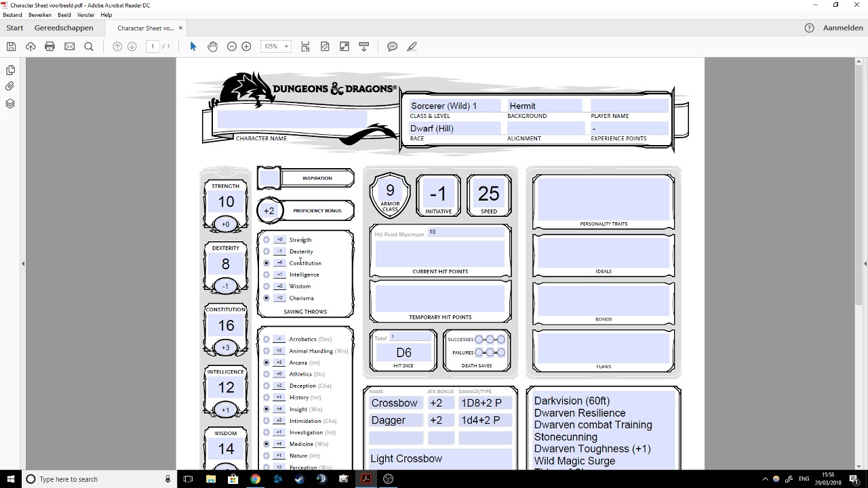This screenshot has width=868, height=488.
Task: Click the Save file icon
Action: pos(11,46)
